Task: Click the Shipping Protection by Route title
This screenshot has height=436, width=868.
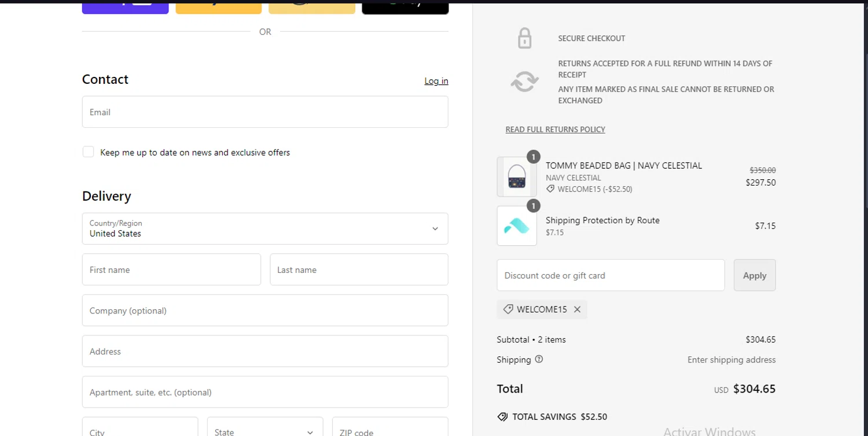Action: tap(602, 220)
